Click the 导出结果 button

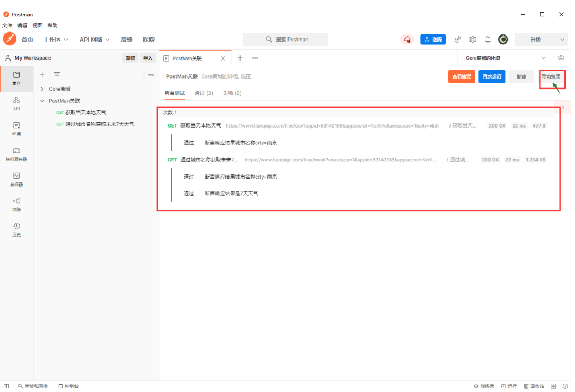tap(551, 76)
